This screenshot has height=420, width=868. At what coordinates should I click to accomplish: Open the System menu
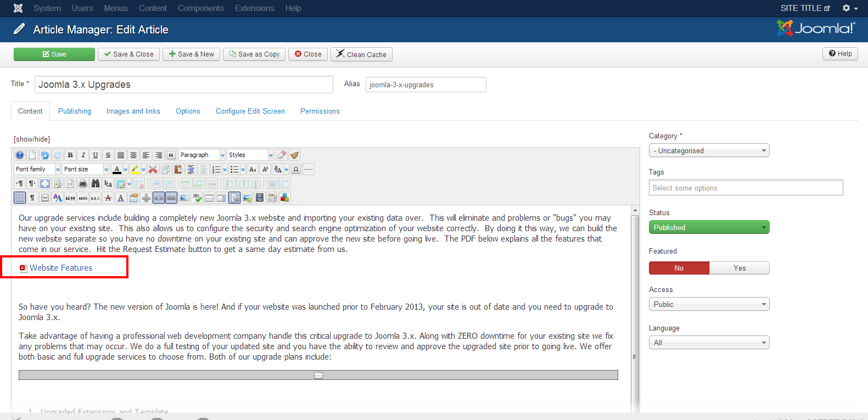(x=47, y=8)
